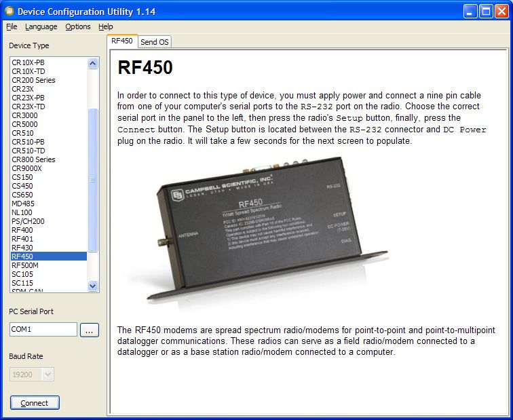Image resolution: width=513 pixels, height=420 pixels.
Task: Maximize the Device Configuration Utility window
Action: [x=486, y=12]
